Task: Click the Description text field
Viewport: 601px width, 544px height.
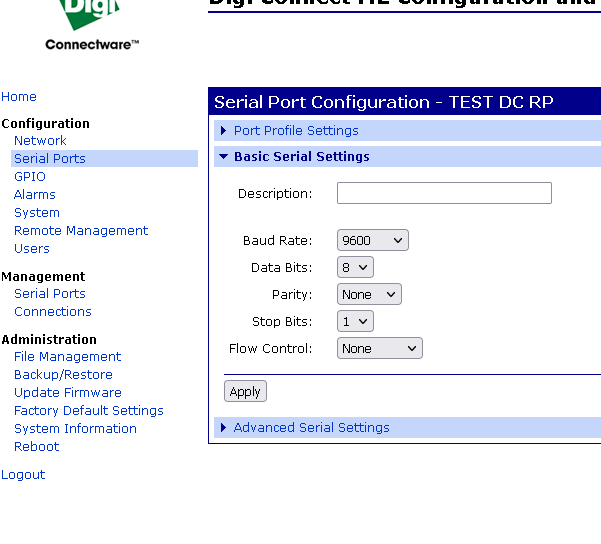Action: (x=444, y=193)
